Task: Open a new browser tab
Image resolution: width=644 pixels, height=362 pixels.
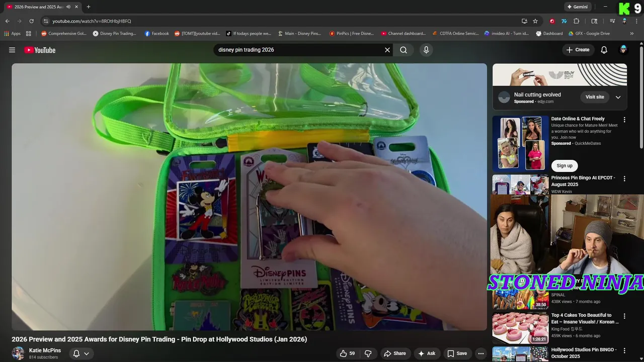Action: pyautogui.click(x=89, y=7)
